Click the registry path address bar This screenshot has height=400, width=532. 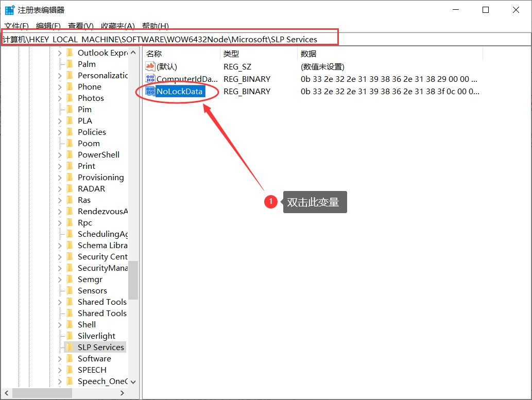pyautogui.click(x=266, y=39)
